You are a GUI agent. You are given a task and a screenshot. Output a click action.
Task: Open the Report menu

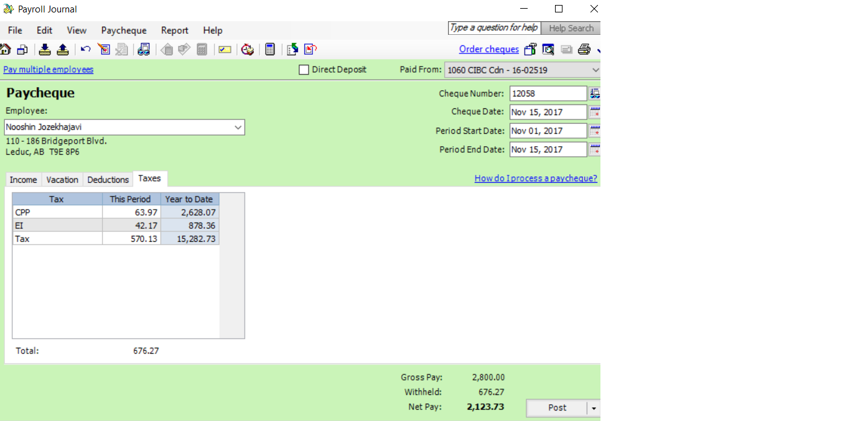point(174,30)
